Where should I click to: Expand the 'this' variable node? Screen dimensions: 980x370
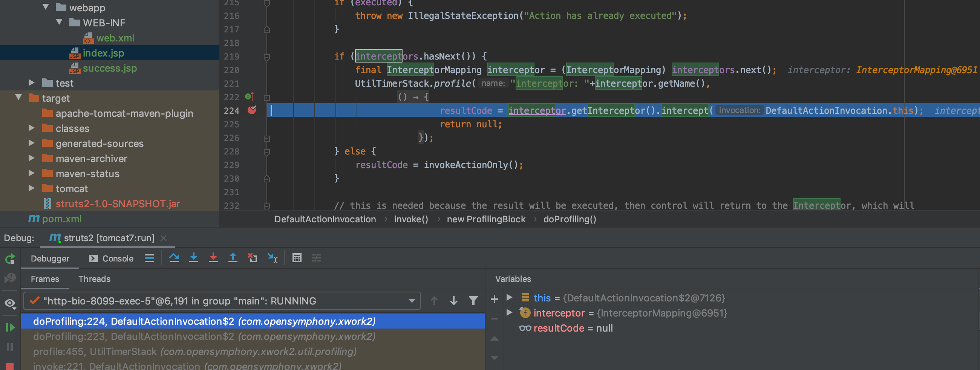coord(509,297)
